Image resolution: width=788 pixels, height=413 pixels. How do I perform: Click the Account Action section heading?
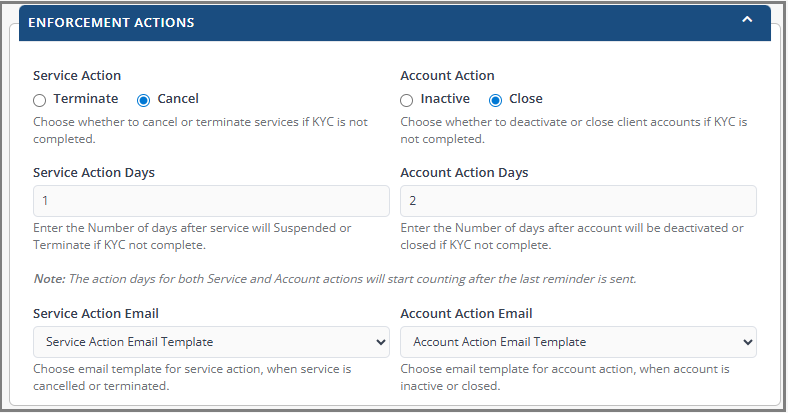[447, 75]
